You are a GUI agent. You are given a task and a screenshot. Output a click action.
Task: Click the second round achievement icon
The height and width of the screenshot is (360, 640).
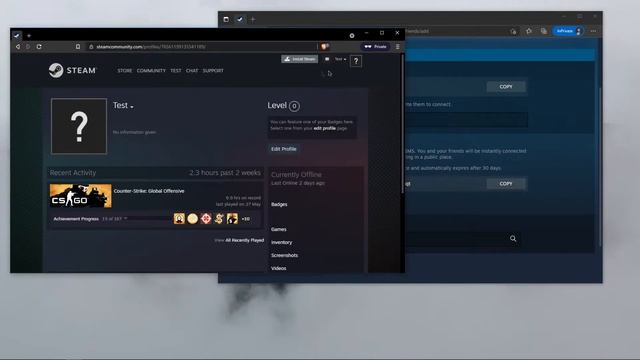[x=193, y=219]
